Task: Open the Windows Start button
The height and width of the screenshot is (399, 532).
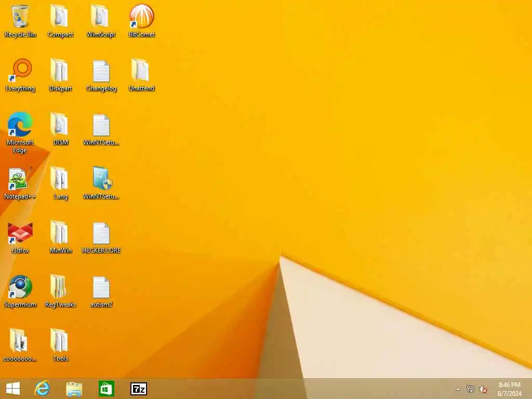Action: click(13, 389)
